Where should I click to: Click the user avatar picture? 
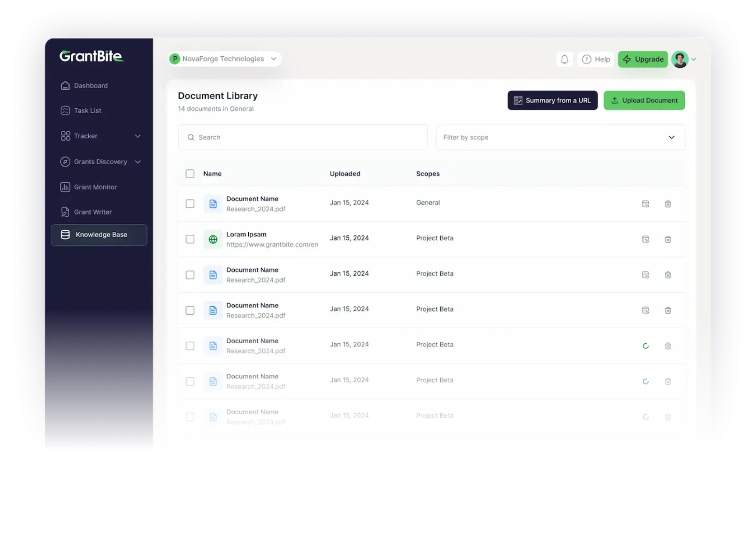coord(680,59)
